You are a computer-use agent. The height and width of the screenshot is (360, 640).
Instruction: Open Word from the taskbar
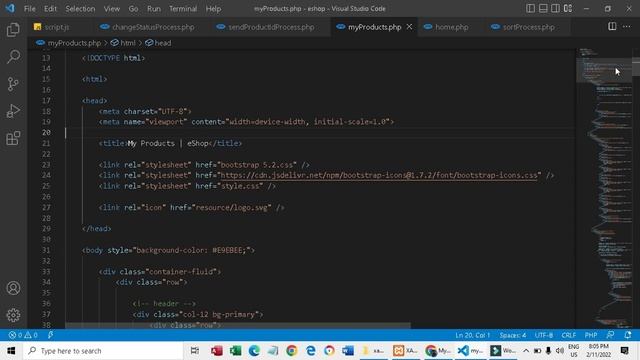(348, 351)
